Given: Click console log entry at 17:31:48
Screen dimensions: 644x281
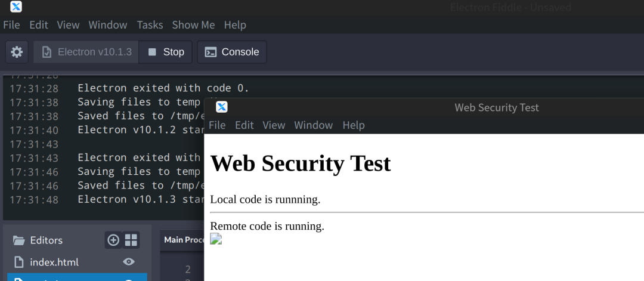Looking at the screenshot, I should tap(107, 199).
